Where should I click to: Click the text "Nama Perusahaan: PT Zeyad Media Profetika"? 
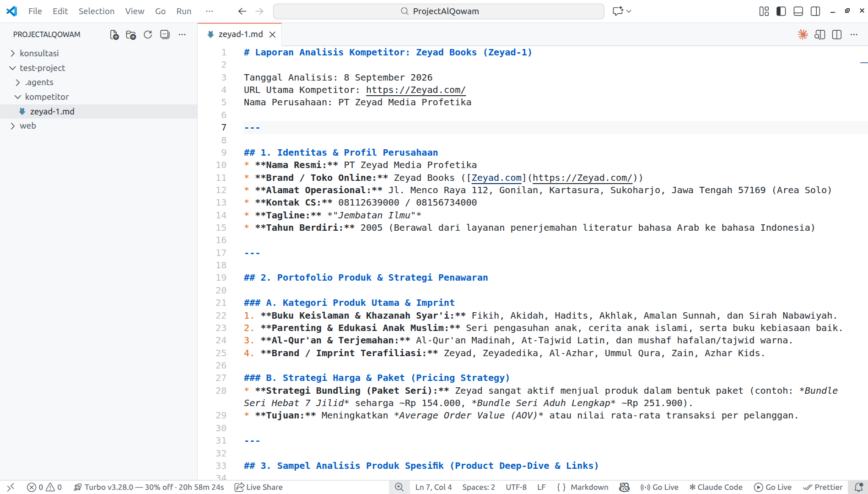point(357,103)
